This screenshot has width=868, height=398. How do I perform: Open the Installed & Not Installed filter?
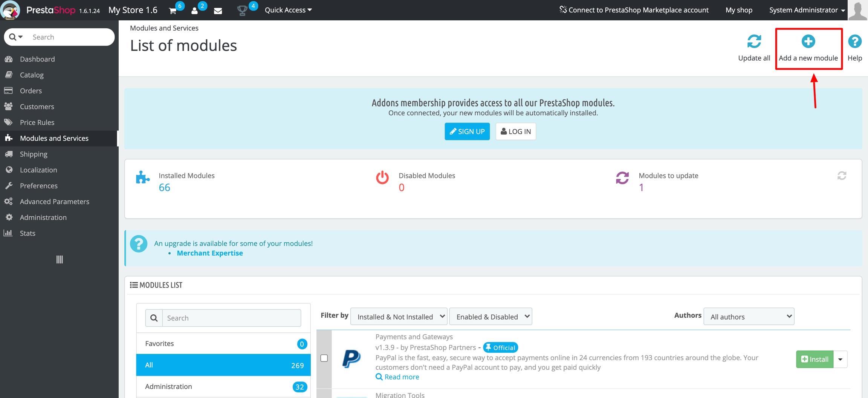pos(399,317)
